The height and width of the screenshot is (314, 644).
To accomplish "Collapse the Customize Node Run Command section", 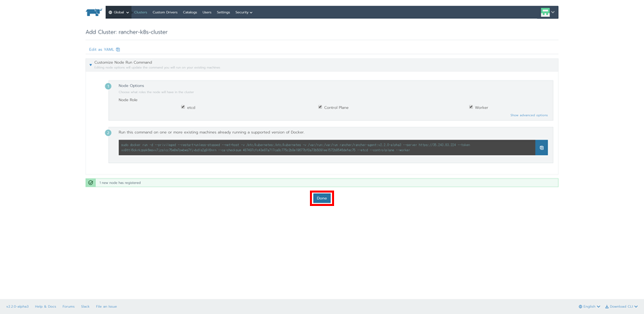I will (91, 65).
